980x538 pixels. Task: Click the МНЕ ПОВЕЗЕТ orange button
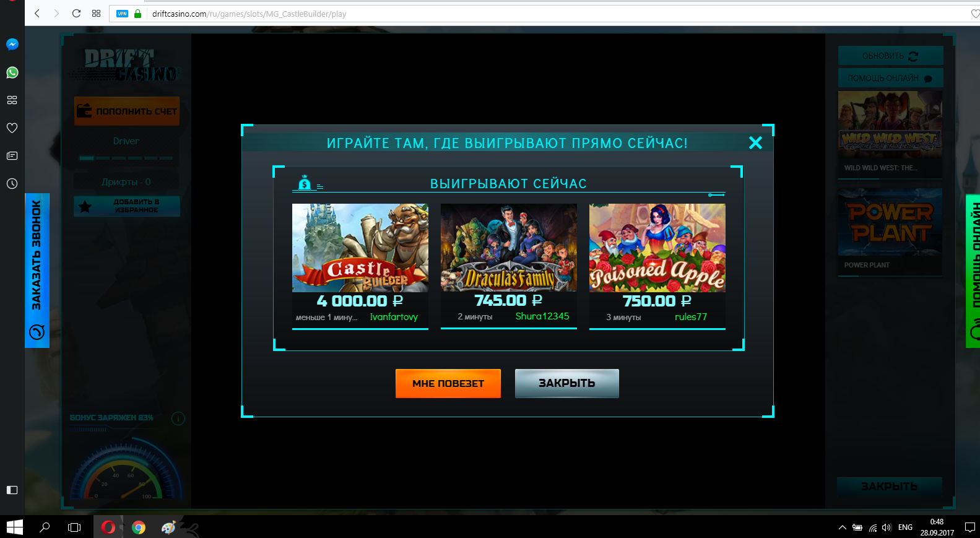pos(448,384)
